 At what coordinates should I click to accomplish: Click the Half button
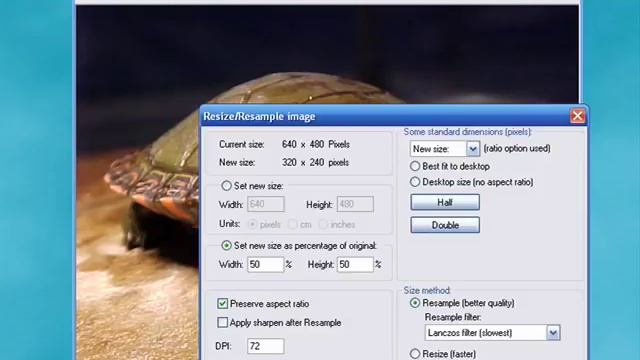[x=445, y=202]
